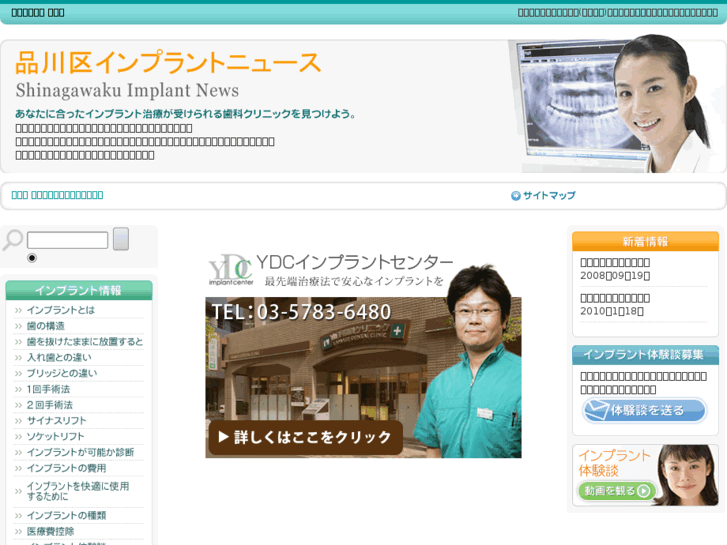Select the radio button under search box

[x=32, y=258]
